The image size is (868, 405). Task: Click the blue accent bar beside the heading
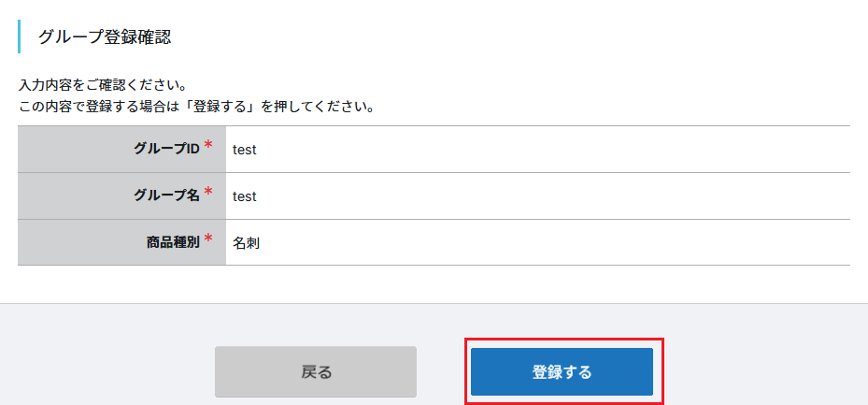[x=20, y=36]
